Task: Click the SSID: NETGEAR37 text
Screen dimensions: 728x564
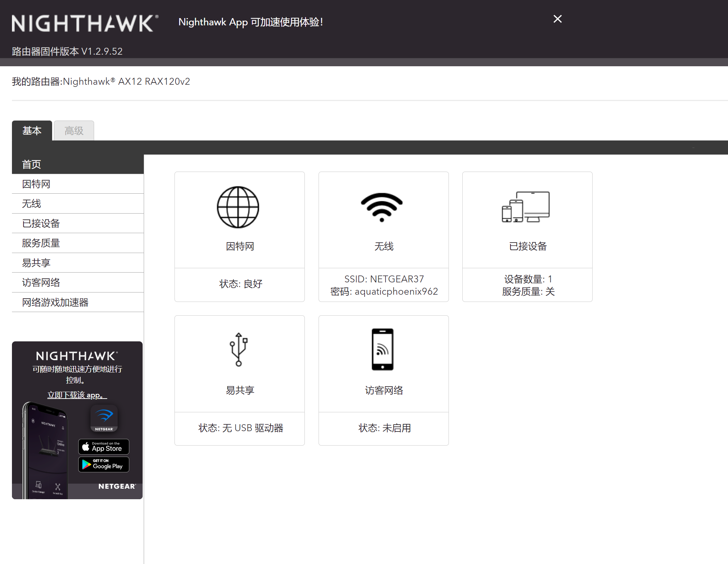Action: pyautogui.click(x=384, y=279)
